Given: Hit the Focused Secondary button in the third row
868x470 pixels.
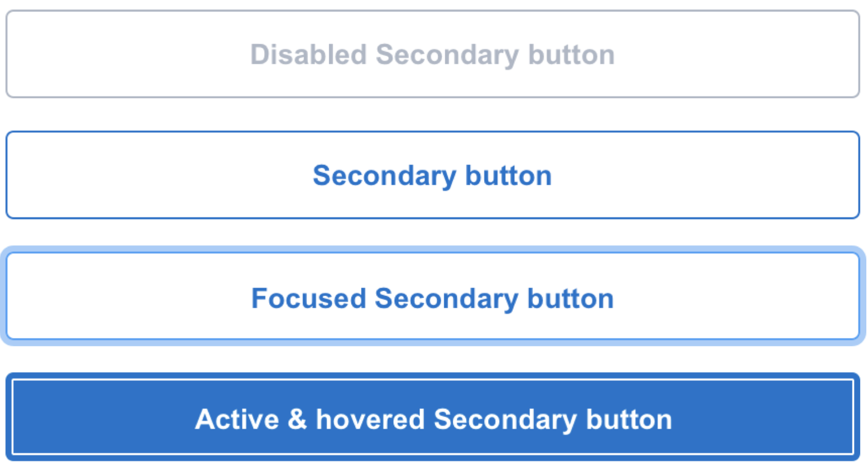Looking at the screenshot, I should click(x=432, y=297).
